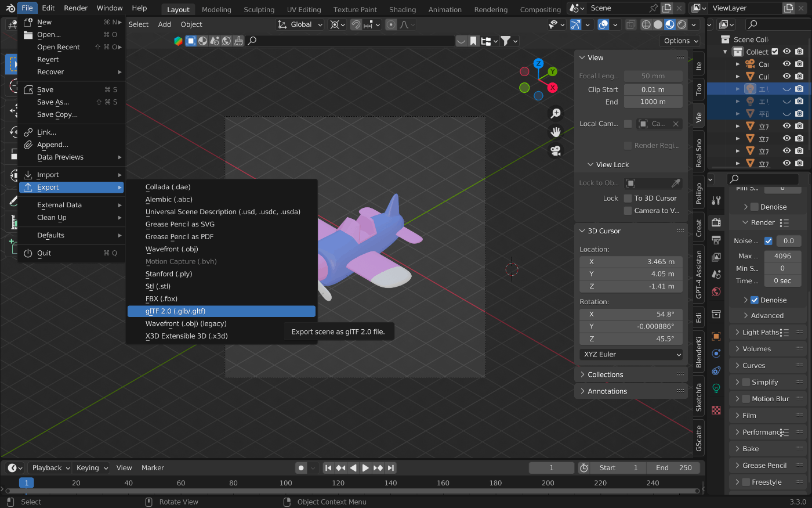Open the Object Data lightbulb icon
Image resolution: width=812 pixels, height=508 pixels.
click(716, 388)
